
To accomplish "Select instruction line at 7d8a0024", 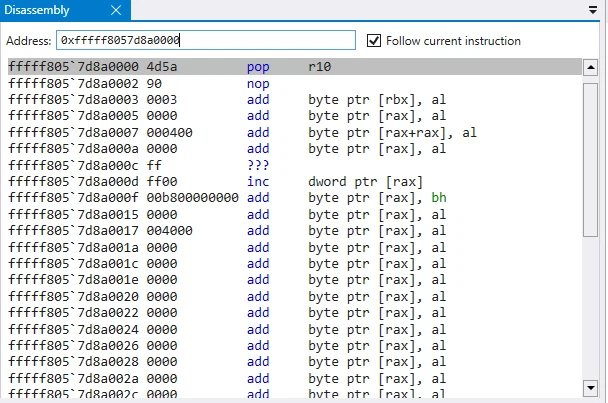I will (x=295, y=330).
